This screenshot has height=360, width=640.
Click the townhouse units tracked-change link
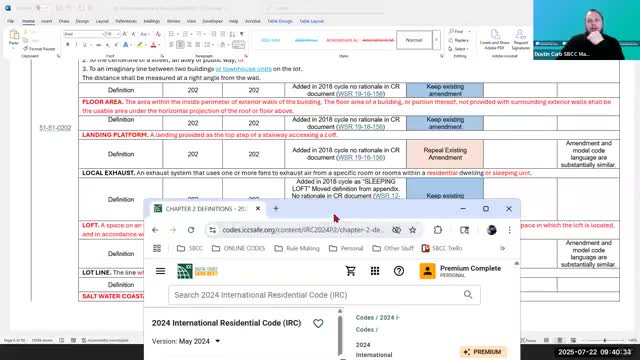pyautogui.click(x=243, y=69)
